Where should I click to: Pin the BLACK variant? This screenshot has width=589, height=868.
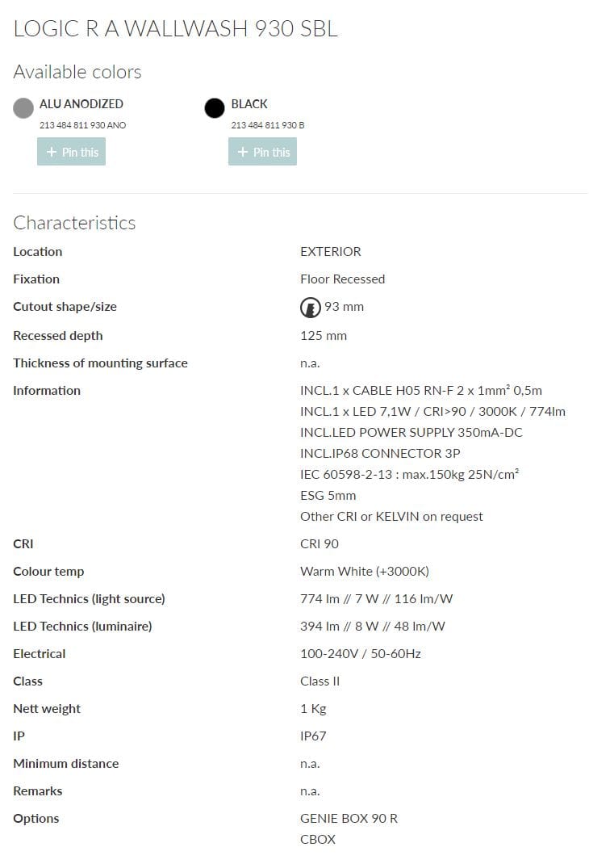[x=262, y=152]
